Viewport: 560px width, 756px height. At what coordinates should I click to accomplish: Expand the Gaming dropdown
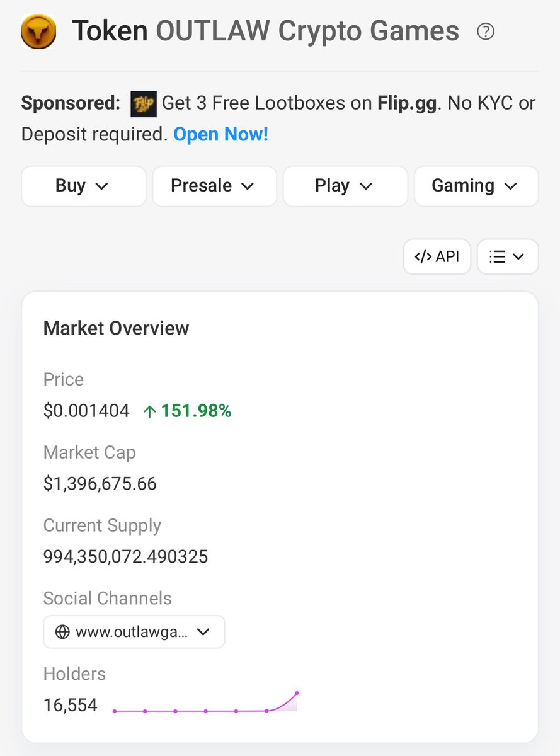pos(476,186)
